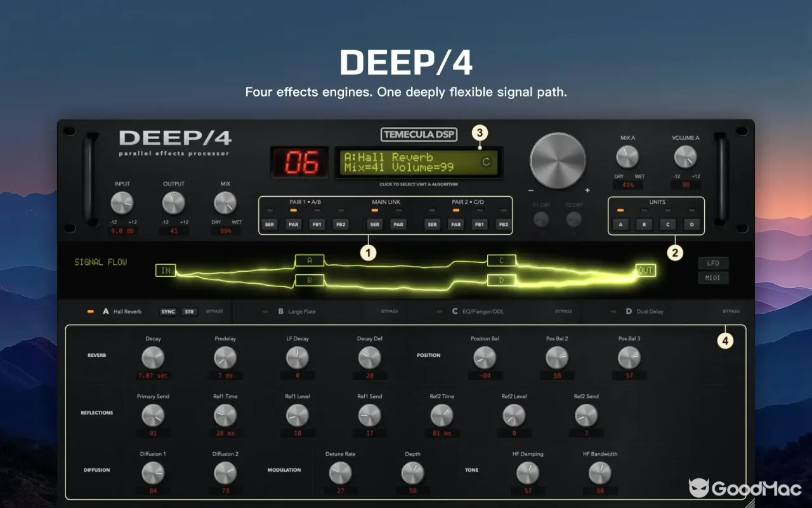Set Main Link to SER
Image resolution: width=812 pixels, height=508 pixels.
click(374, 224)
